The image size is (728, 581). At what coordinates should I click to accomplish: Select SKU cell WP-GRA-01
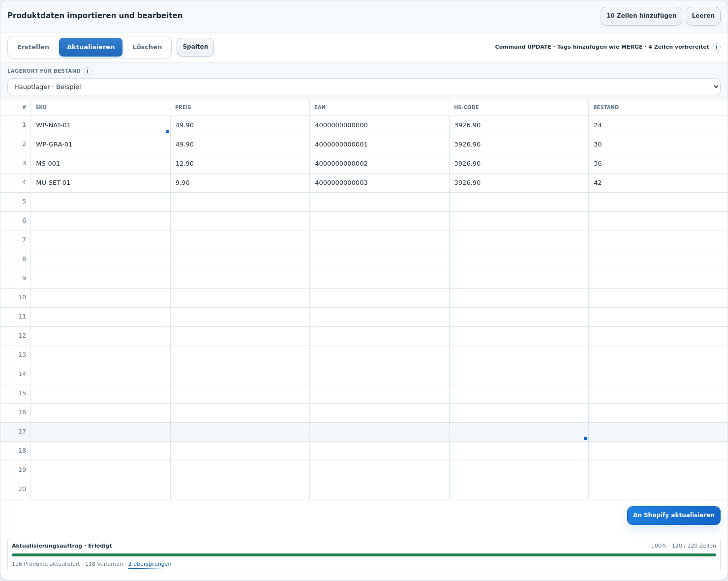pyautogui.click(x=100, y=145)
